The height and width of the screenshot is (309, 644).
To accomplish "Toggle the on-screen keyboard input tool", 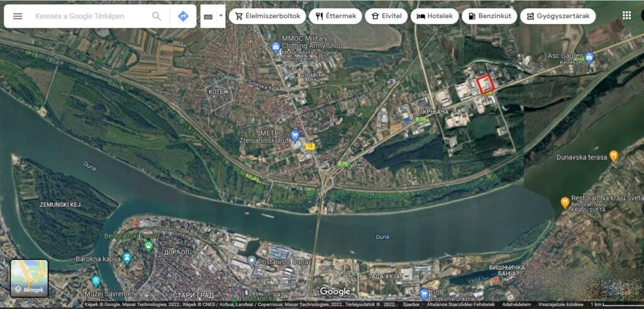I will [x=209, y=16].
